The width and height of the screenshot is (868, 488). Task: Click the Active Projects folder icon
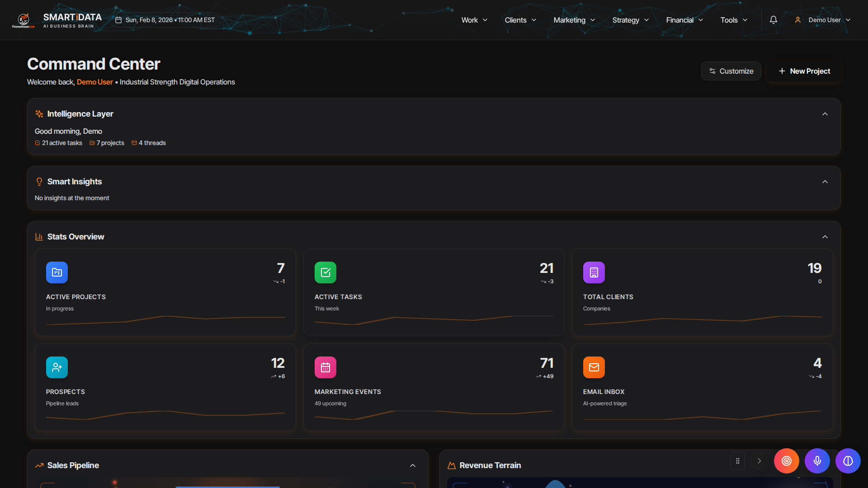tap(57, 272)
